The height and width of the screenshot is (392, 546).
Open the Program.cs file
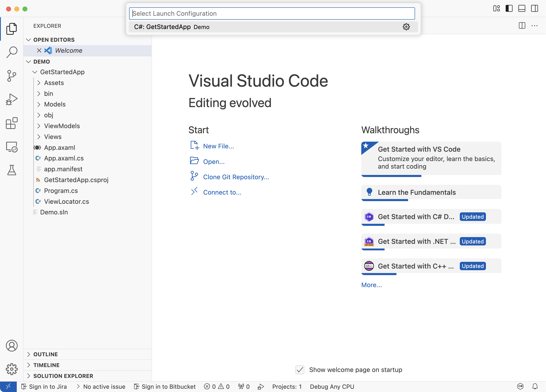61,191
